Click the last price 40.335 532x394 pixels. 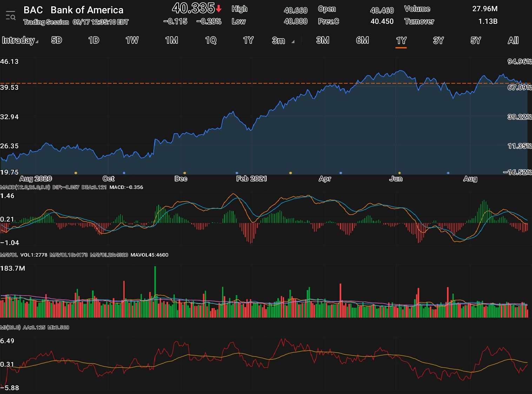pyautogui.click(x=193, y=8)
